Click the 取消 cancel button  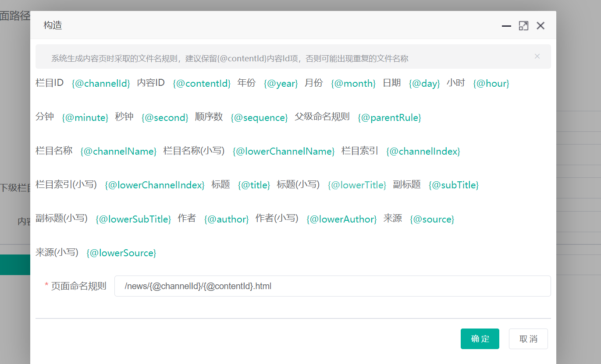pyautogui.click(x=528, y=339)
